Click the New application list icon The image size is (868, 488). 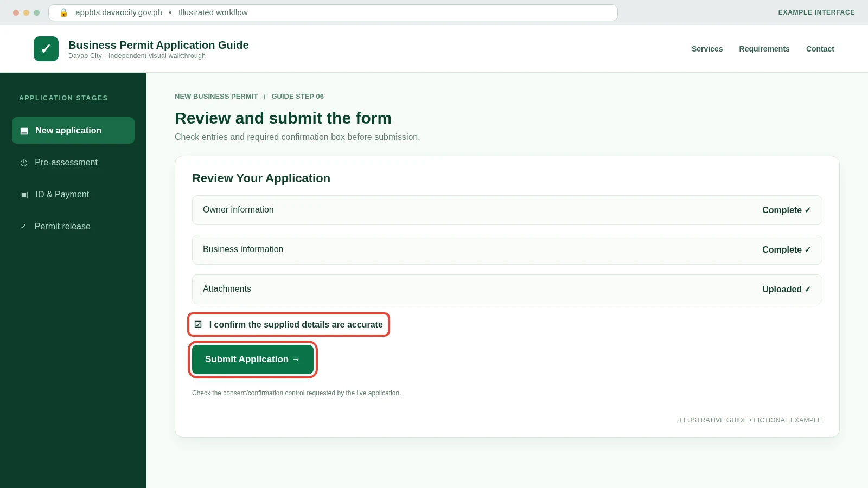[x=24, y=131]
